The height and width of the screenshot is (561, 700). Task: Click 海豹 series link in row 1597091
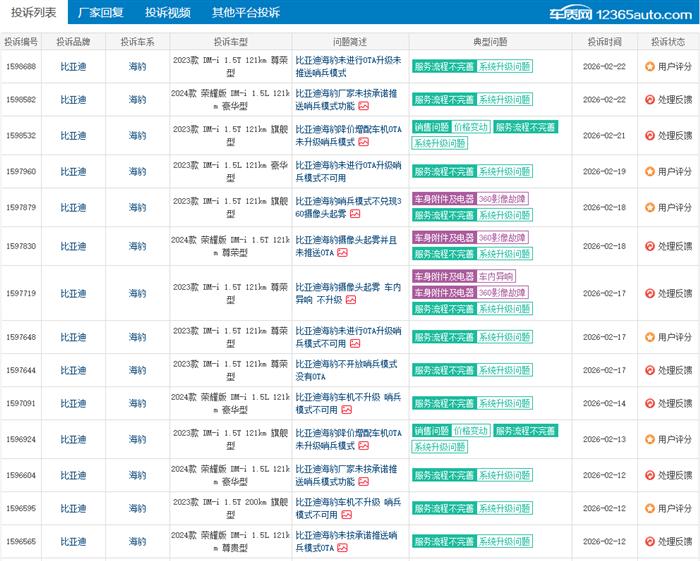pyautogui.click(x=137, y=404)
